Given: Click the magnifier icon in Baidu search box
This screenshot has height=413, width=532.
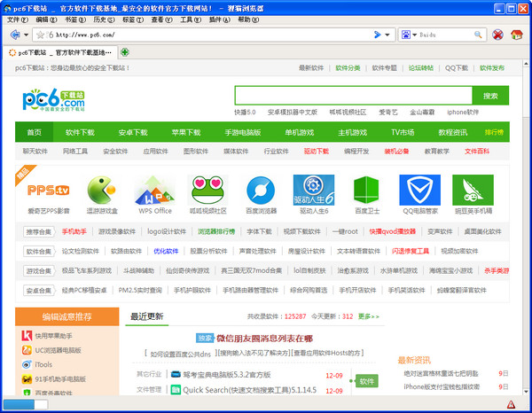Looking at the screenshot, I should pyautogui.click(x=478, y=35).
